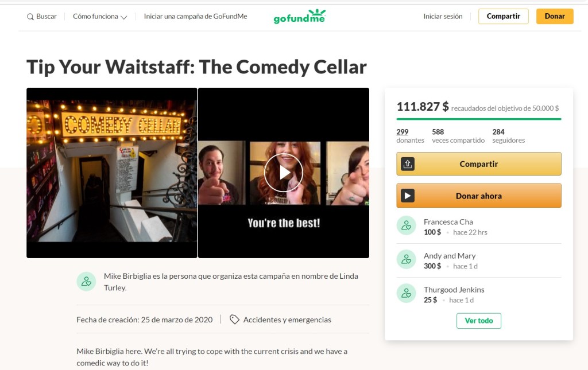Open the Comedy Cellar entrance photo
The height and width of the screenshot is (370, 588).
click(111, 172)
